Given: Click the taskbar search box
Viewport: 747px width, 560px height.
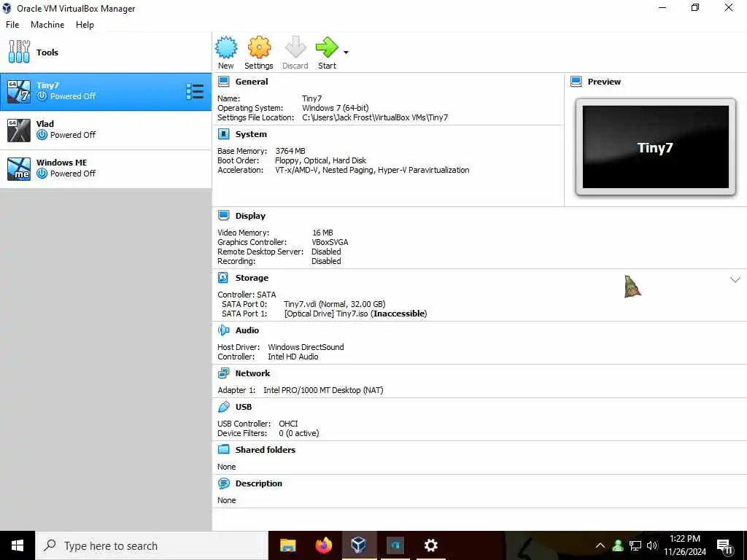Looking at the screenshot, I should 152,545.
